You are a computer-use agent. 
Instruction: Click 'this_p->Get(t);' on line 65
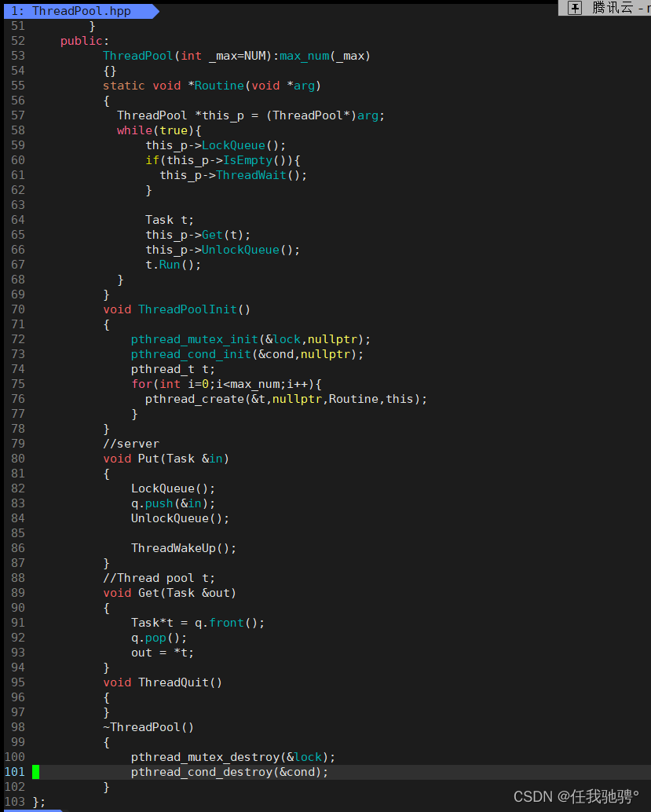click(x=198, y=235)
